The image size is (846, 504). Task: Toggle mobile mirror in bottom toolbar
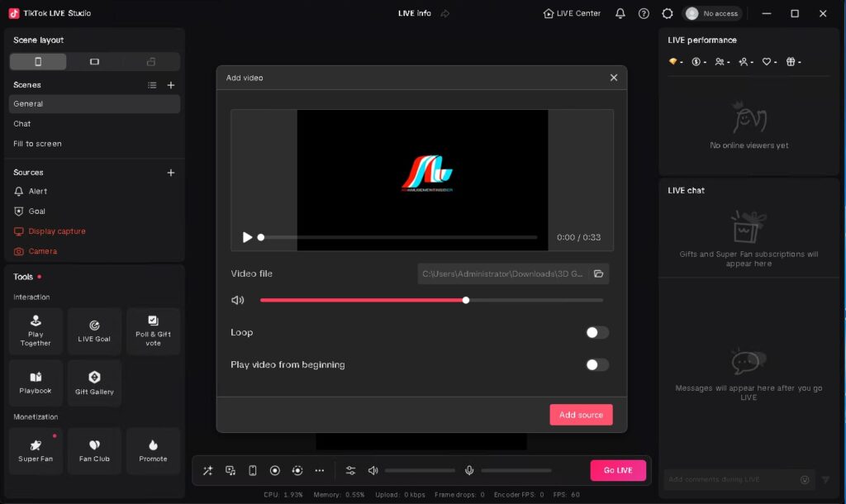(x=252, y=470)
